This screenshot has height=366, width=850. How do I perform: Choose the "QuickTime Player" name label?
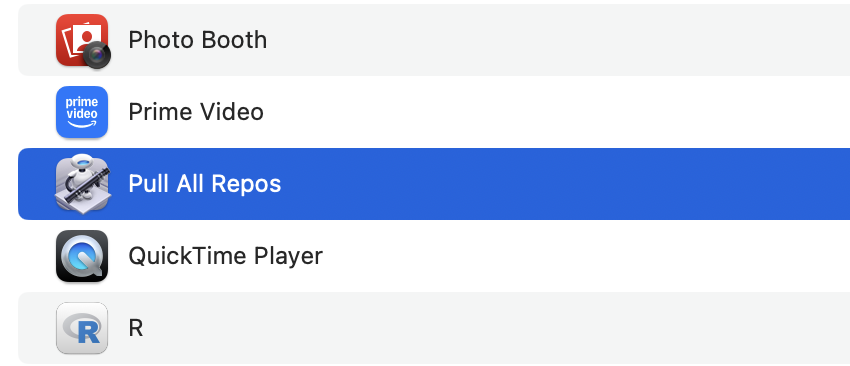coord(226,256)
